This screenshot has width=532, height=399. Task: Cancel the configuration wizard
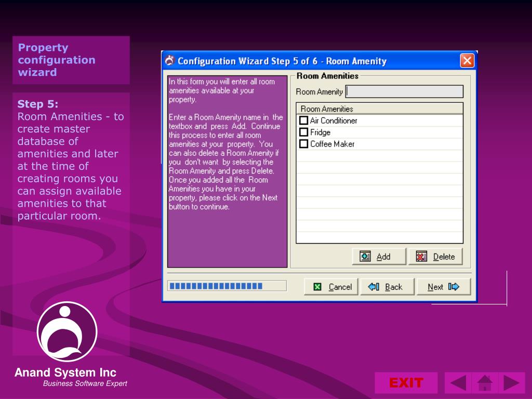click(x=331, y=287)
